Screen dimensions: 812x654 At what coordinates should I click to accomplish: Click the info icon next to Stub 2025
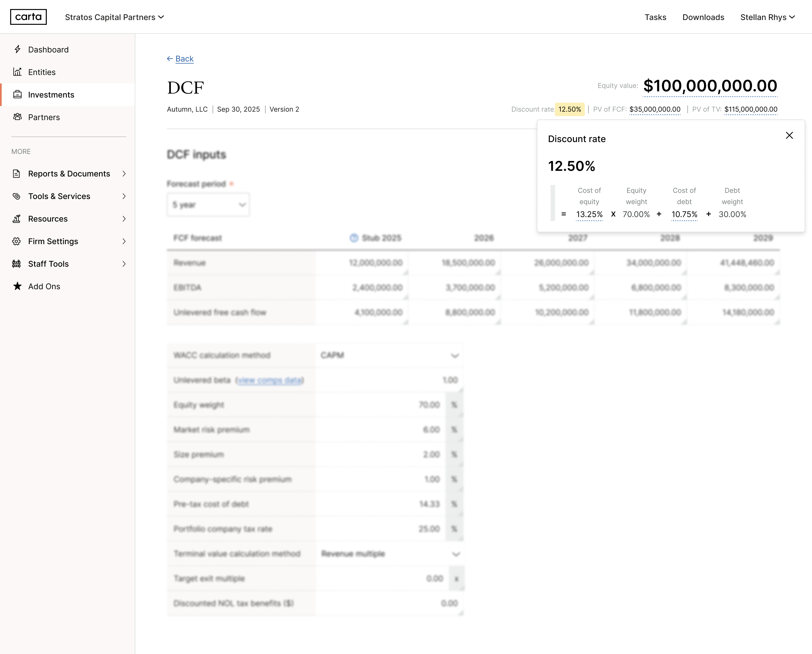pyautogui.click(x=354, y=238)
